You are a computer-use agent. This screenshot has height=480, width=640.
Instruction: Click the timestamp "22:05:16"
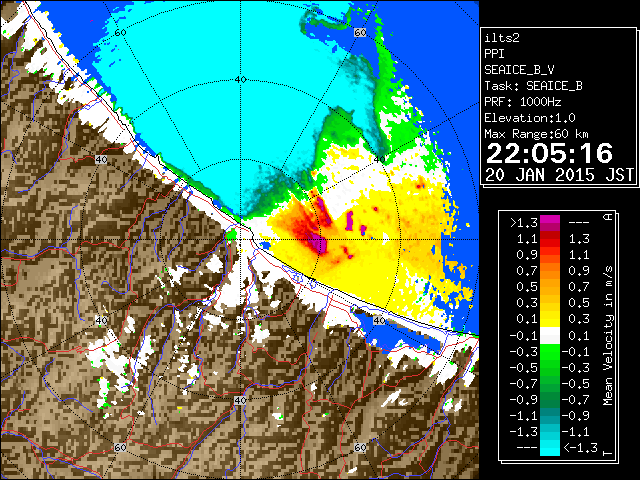(549, 153)
